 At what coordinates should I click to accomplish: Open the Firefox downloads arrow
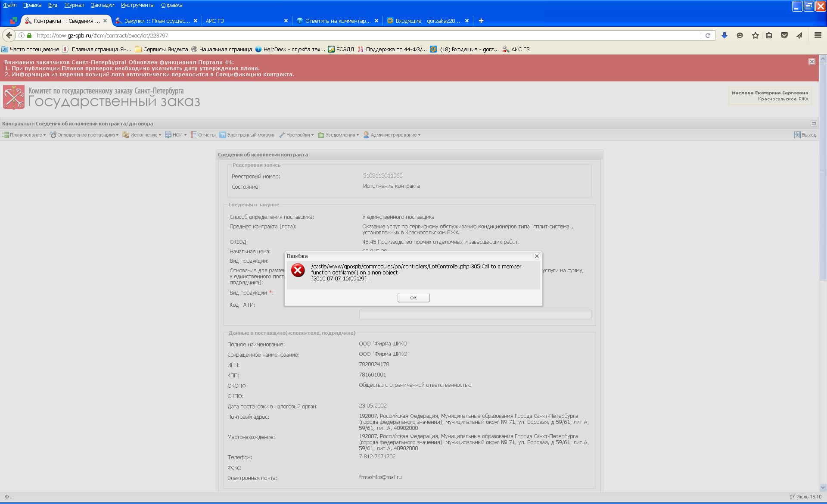[x=724, y=35]
